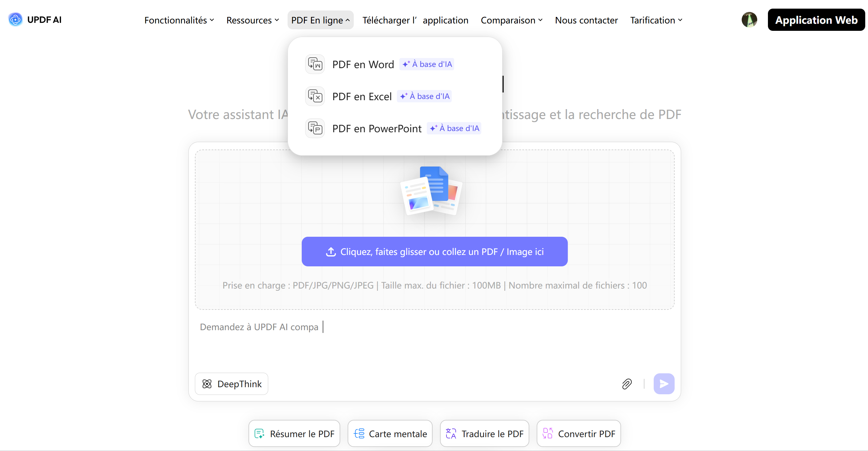Click the Carte mentale icon
Screen dimensions: 868x451
coord(359,433)
